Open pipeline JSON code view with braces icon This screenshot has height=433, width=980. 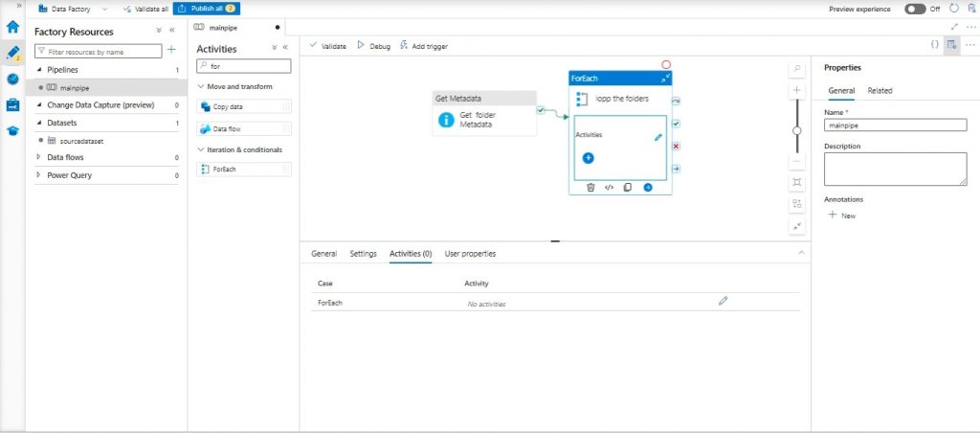pos(934,45)
